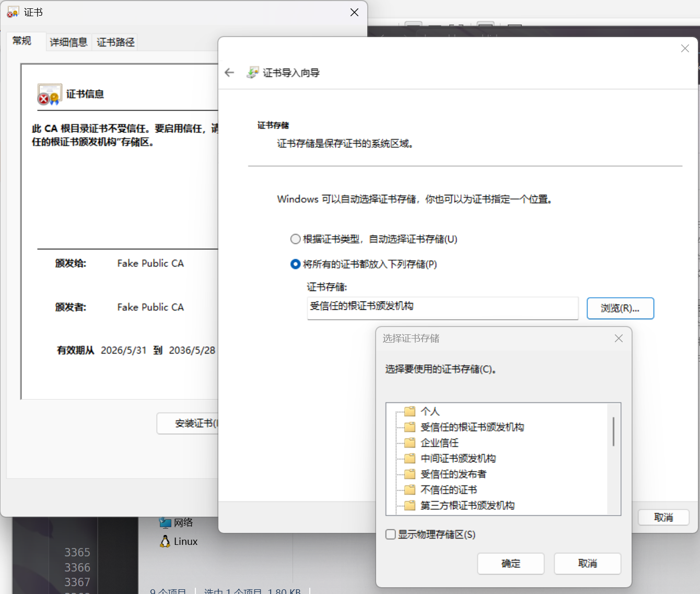The image size is (700, 594).
Task: Select the 企业信任 folder icon
Action: pyautogui.click(x=410, y=442)
